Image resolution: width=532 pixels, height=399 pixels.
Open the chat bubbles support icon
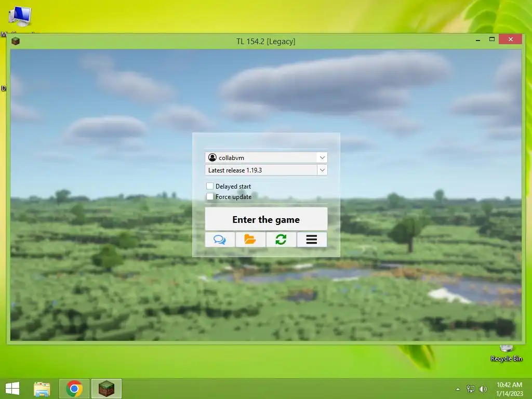[x=220, y=240]
